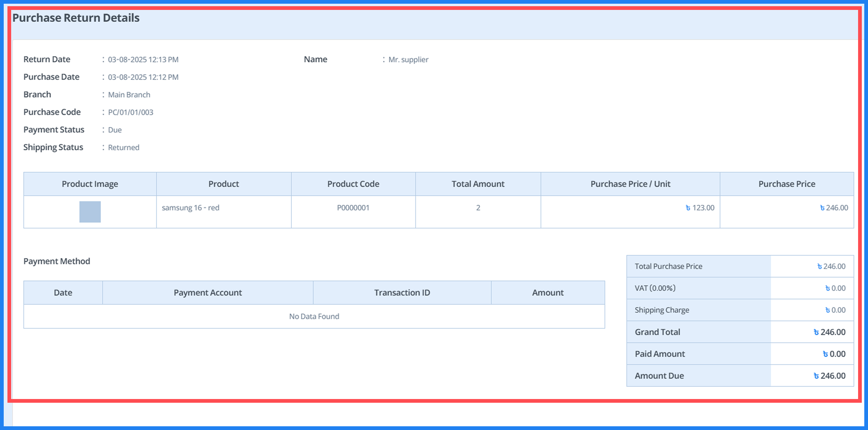
Task: Select the Main Branch value
Action: coord(129,95)
